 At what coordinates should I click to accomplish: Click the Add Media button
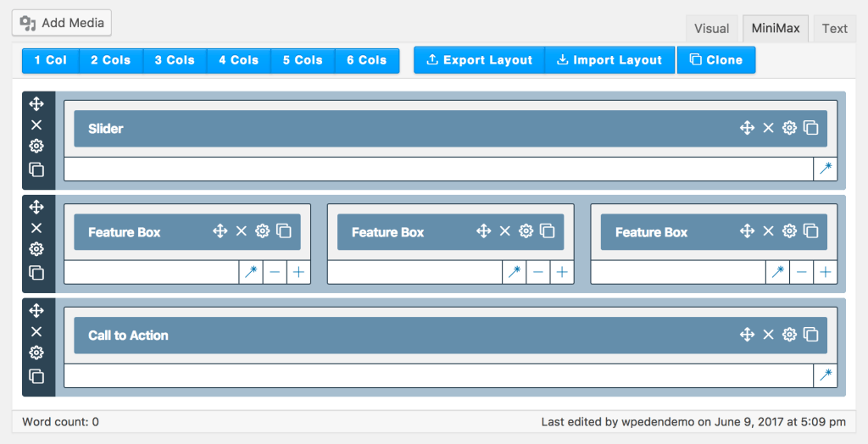62,23
